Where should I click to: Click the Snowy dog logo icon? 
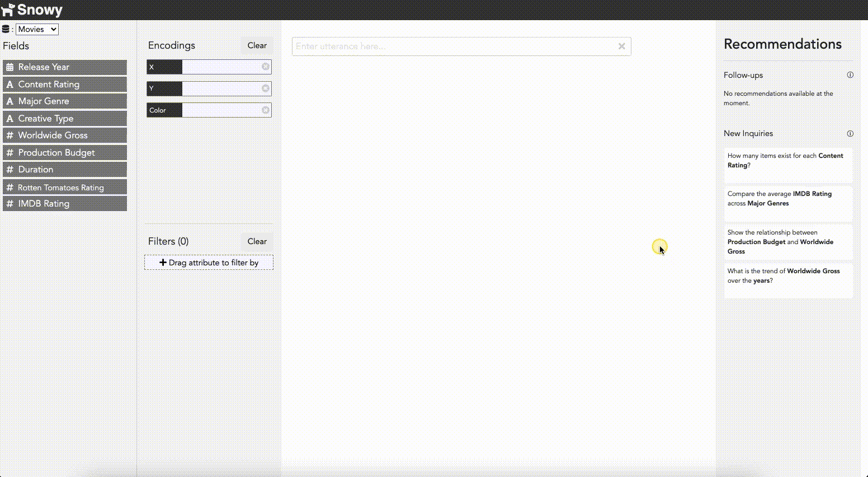(8, 10)
